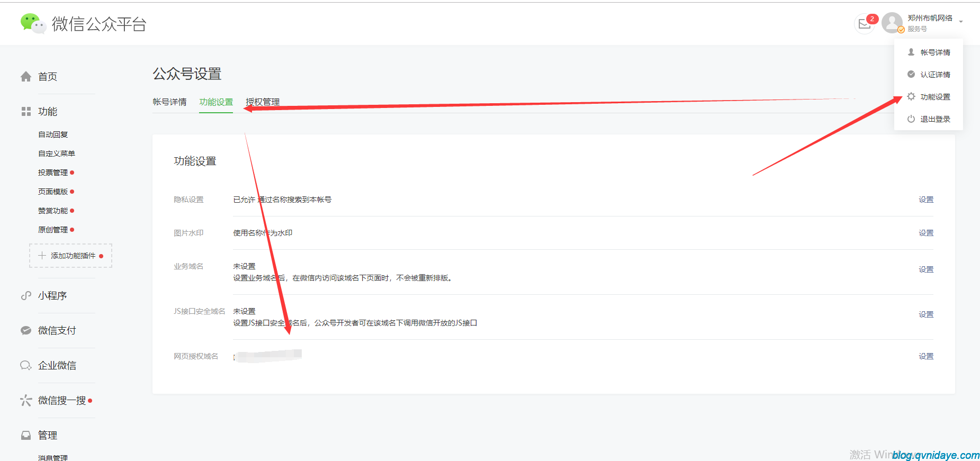Click the 添加功能插件 button

tap(70, 256)
